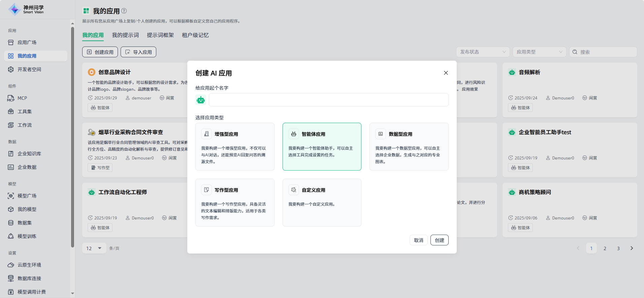644x298 pixels.
Task: Click the MCP icon in sidebar
Action: pos(11,98)
